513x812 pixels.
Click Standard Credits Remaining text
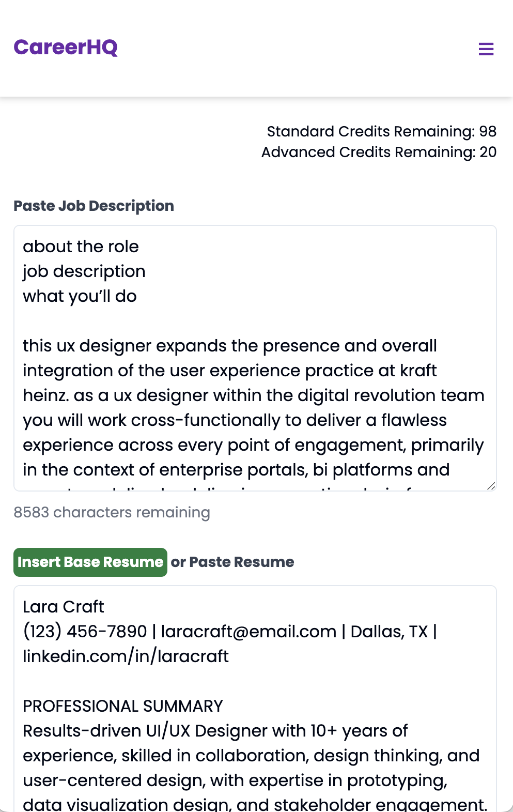[x=381, y=131]
